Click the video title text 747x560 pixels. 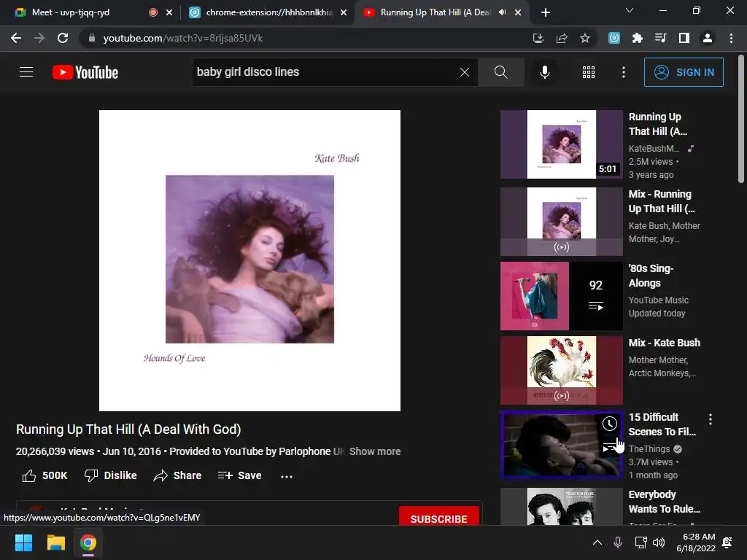[128, 429]
